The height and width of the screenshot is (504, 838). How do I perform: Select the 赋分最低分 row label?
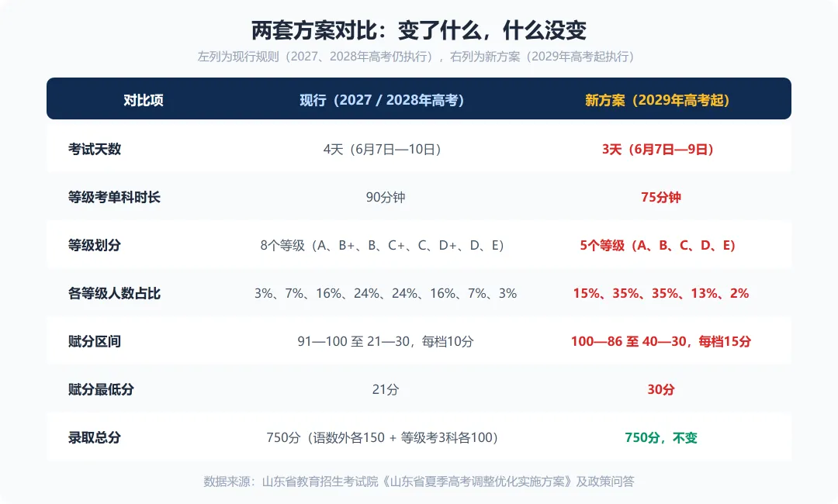[x=101, y=389]
